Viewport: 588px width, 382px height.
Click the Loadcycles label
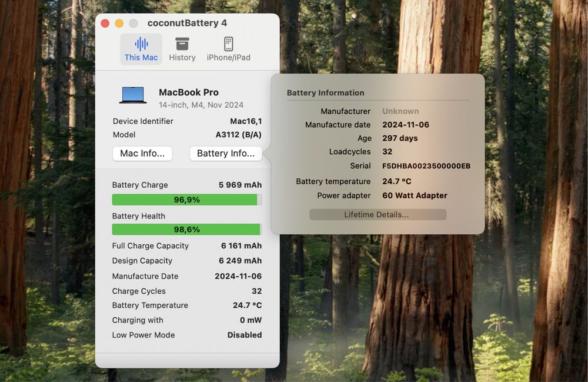pos(350,152)
